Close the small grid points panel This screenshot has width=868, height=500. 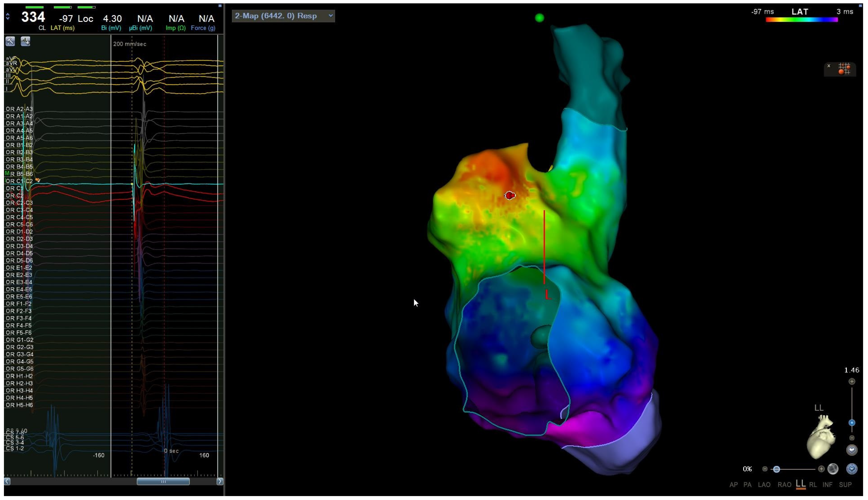click(x=828, y=66)
